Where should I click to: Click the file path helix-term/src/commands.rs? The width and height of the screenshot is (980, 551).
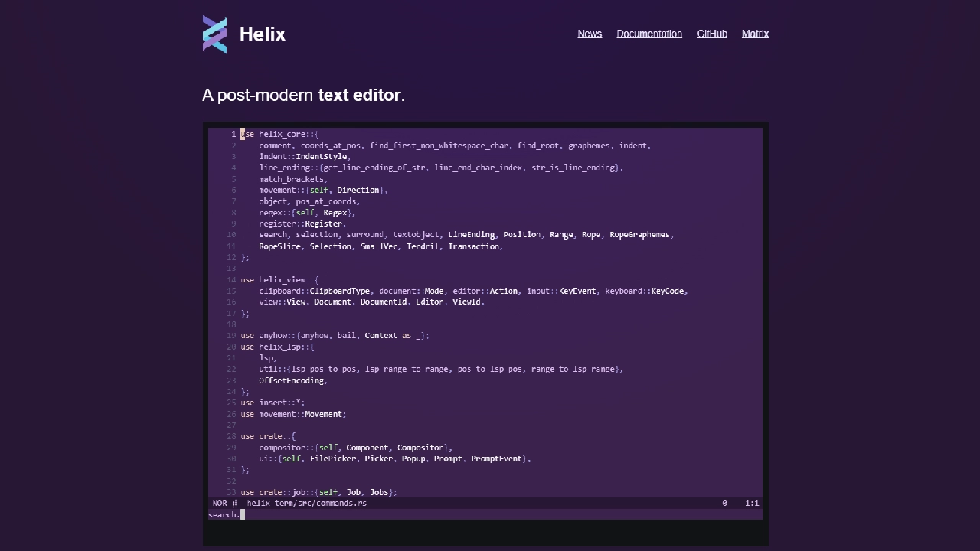click(x=306, y=503)
